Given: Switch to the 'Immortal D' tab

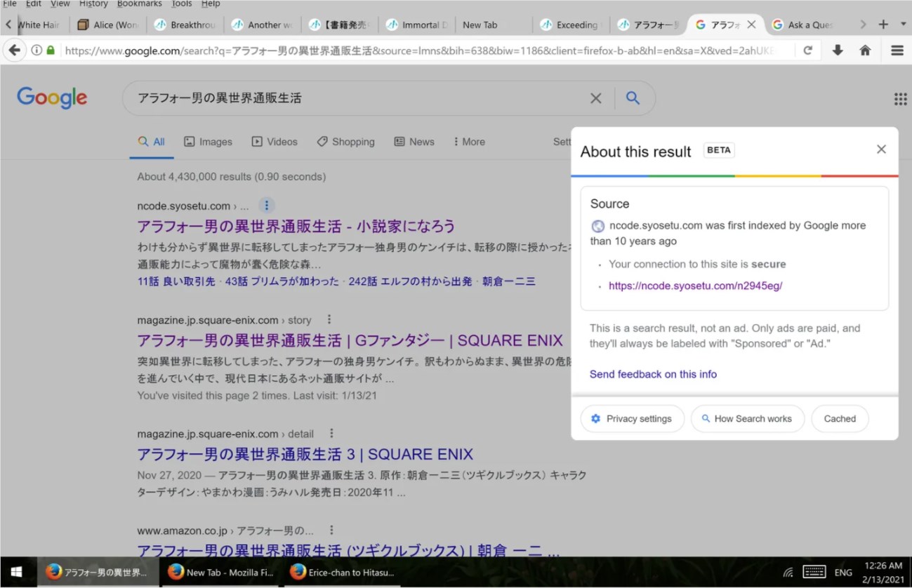Looking at the screenshot, I should click(x=417, y=25).
